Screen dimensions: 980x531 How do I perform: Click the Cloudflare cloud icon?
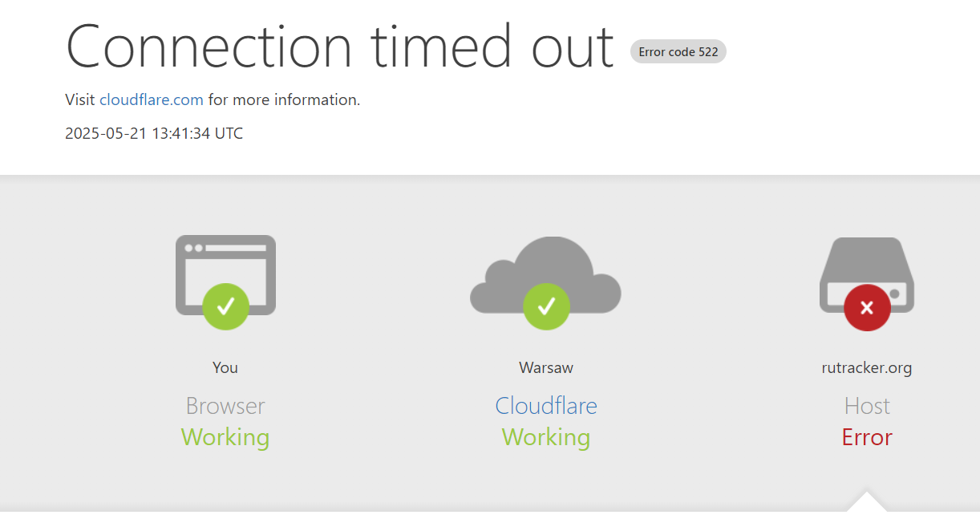(546, 274)
